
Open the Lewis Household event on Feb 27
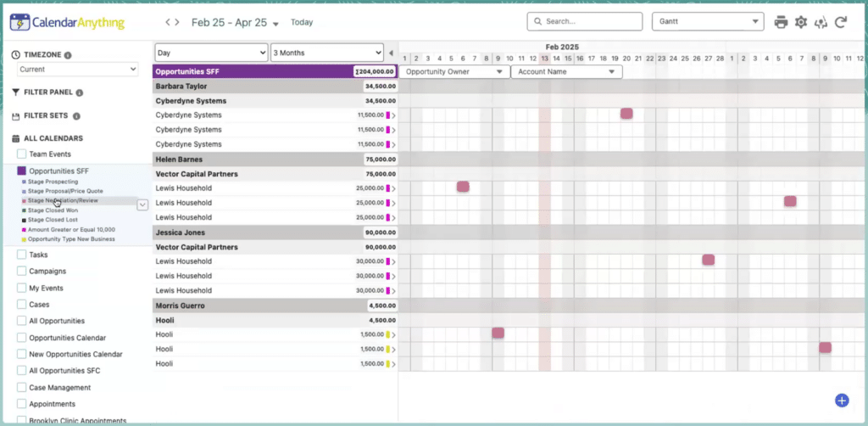tap(708, 260)
